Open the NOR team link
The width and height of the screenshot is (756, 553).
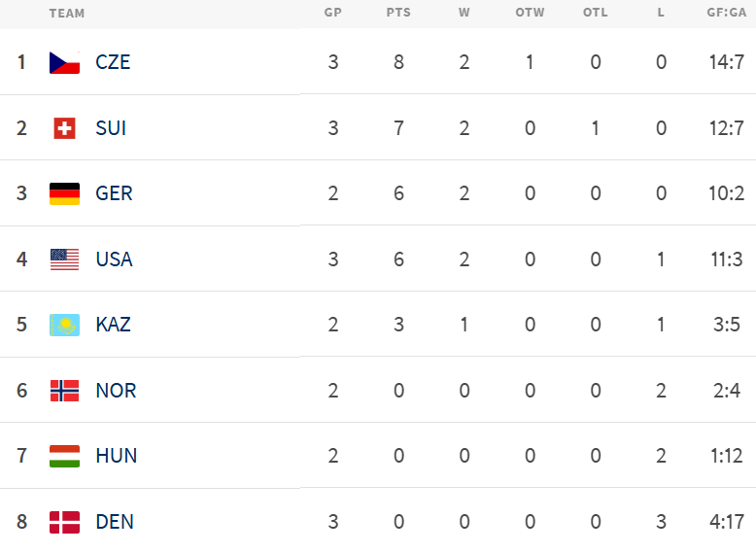click(x=116, y=391)
